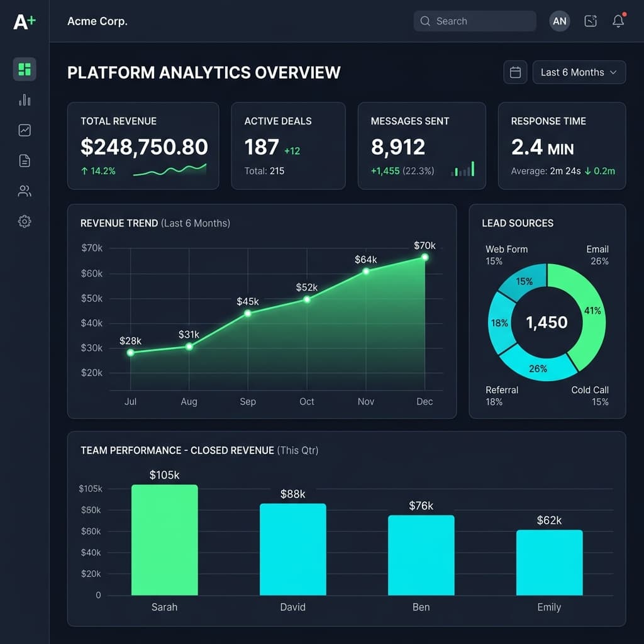Viewport: 644px width, 644px height.
Task: Open the AN user avatar
Action: 559,21
